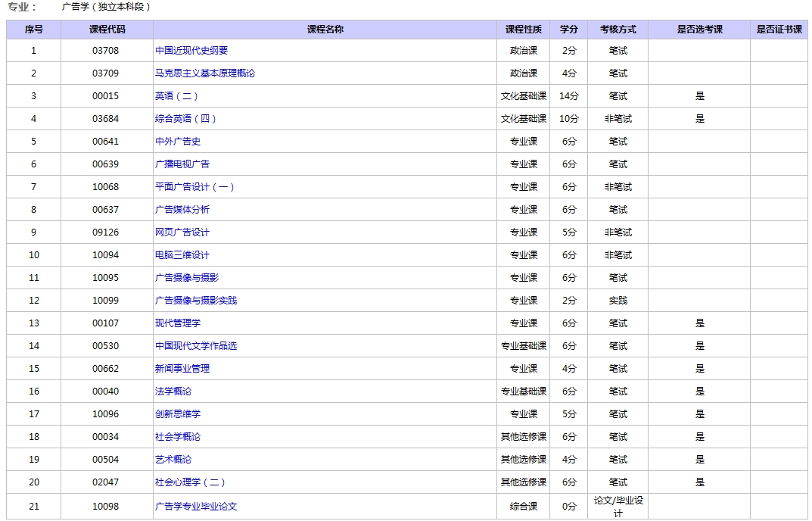Screen dimensions: 812x521
Task: Click the 10分 credit value
Action: (x=568, y=119)
